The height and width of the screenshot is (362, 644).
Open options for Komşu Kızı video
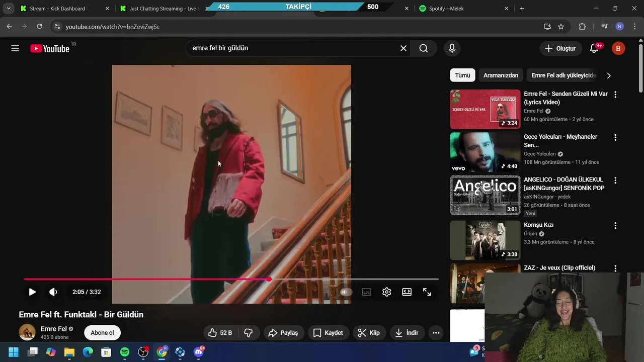[x=615, y=226]
